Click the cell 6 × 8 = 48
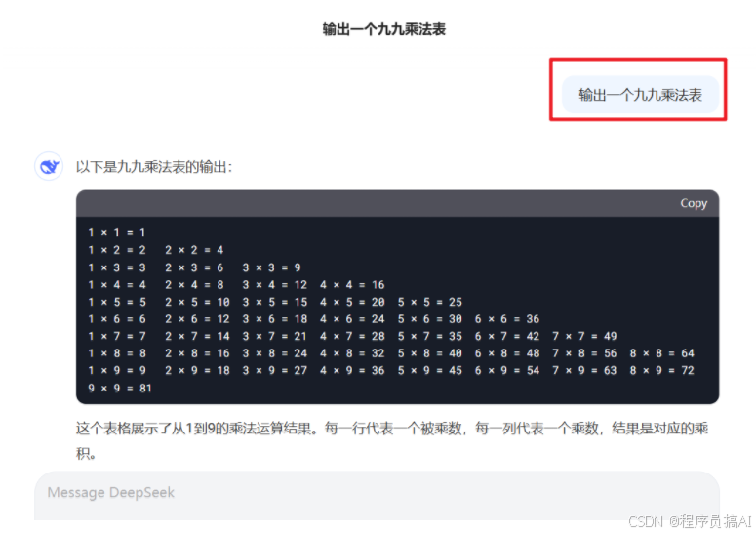This screenshot has height=535, width=756. pyautogui.click(x=506, y=353)
